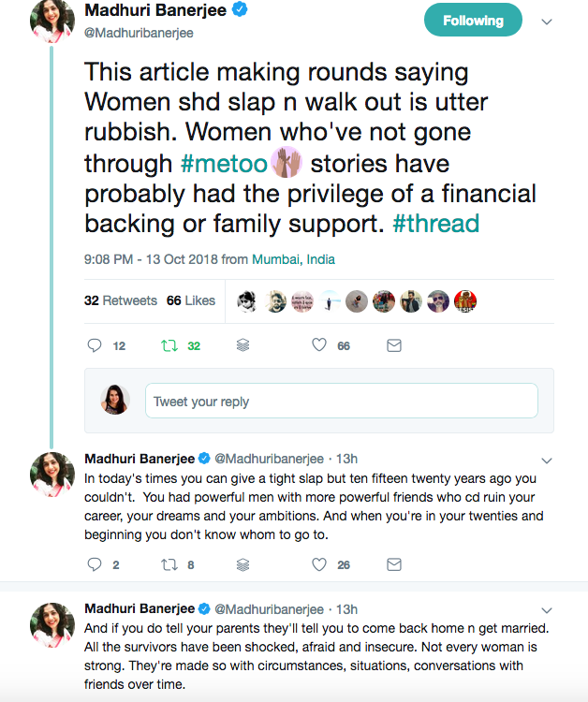Send the 'tight slap' tweet by message
588x702 pixels.
(394, 564)
